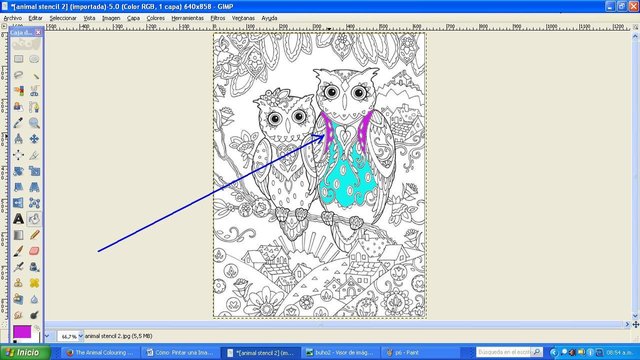Select the Rotate tool
Image resolution: width=640 pixels, height=360 pixels.
18,171
